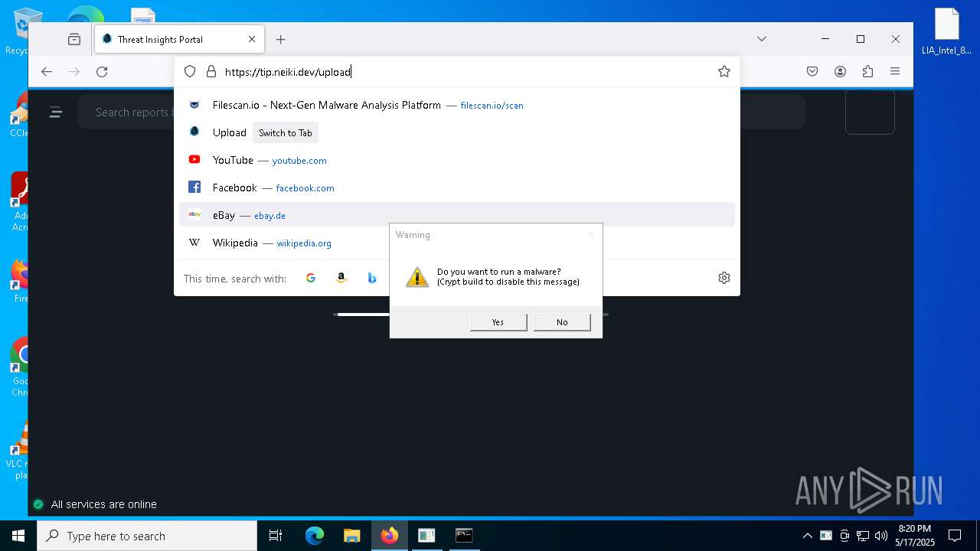Open Task View on the taskbar
This screenshot has width=980, height=551.
point(276,536)
